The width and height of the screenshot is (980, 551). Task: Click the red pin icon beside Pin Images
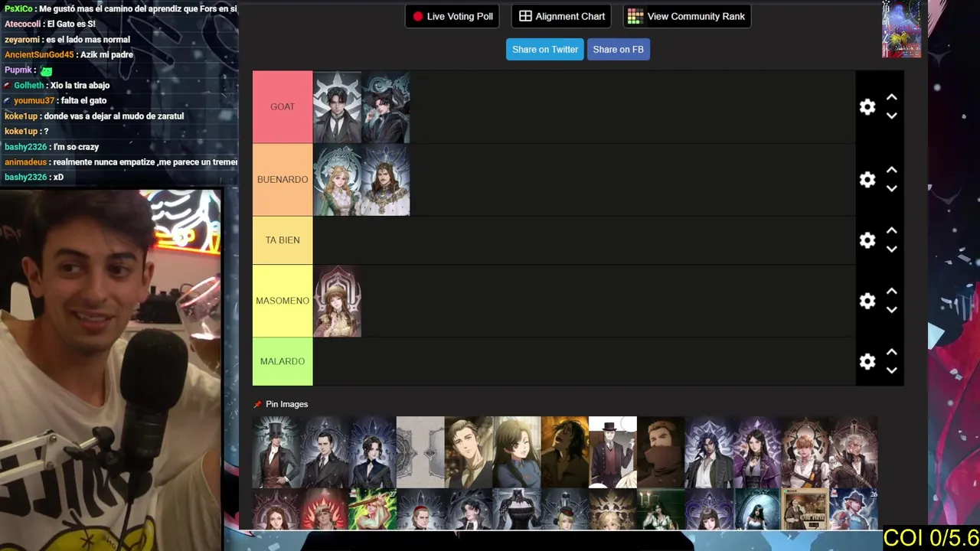click(257, 404)
